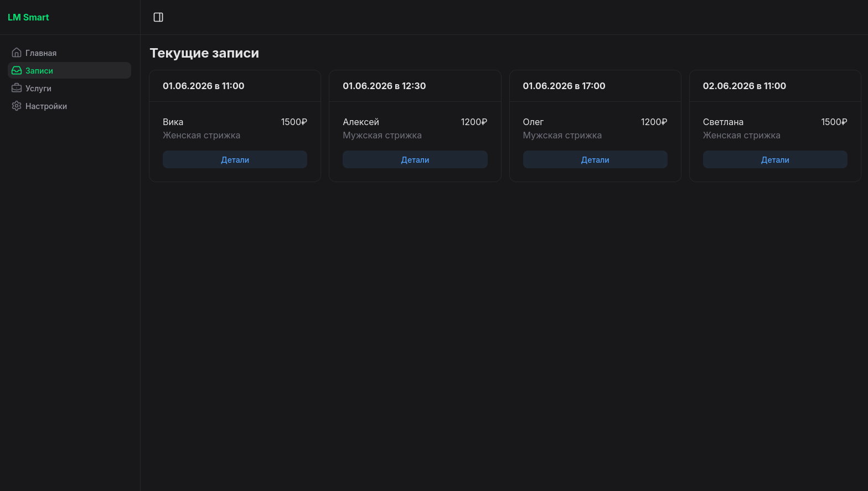
Task: Go to Услуги section
Action: (69, 88)
